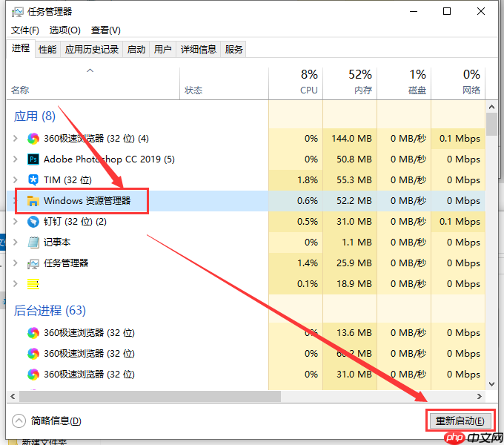Image resolution: width=504 pixels, height=445 pixels.
Task: Click the horizontal scrollbar right arrow
Action: [x=480, y=397]
